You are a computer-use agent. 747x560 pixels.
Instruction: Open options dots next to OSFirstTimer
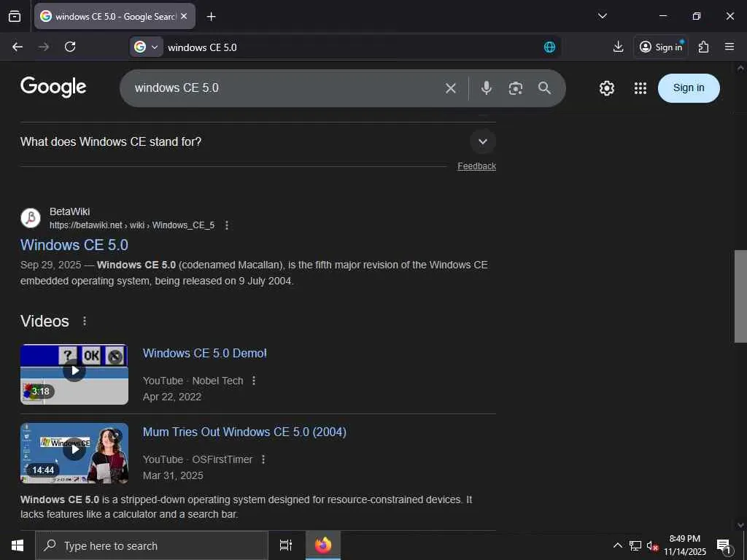click(x=263, y=459)
